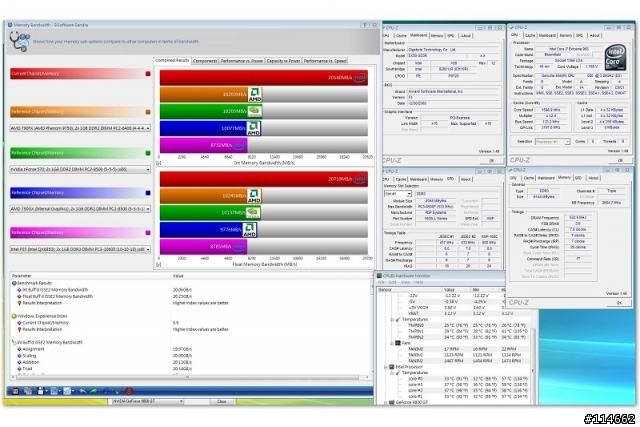Click the copy icon in Sandra's toolbar
The image size is (640, 427).
point(28,391)
